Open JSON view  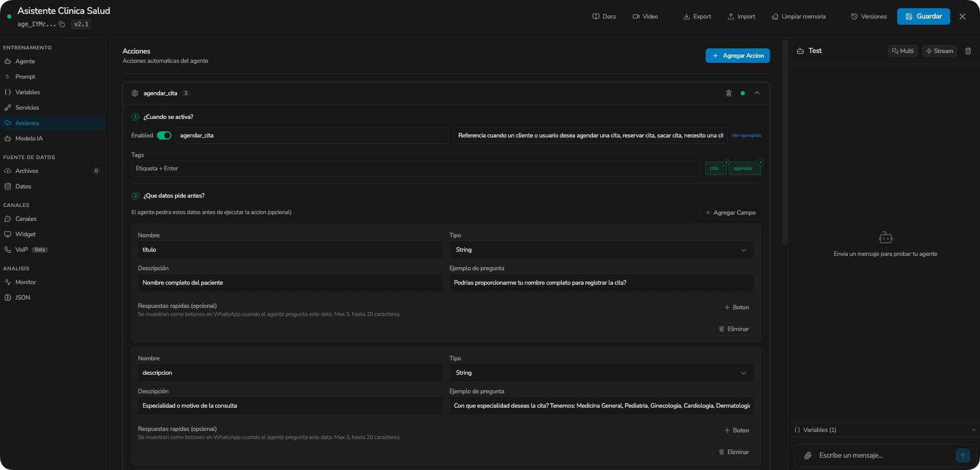pos(54,298)
